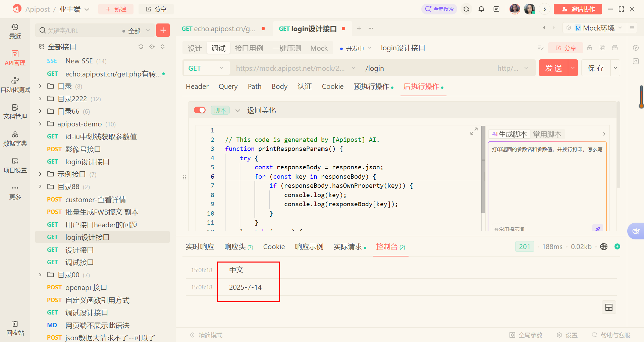This screenshot has width=644, height=342.
Task: Toggle the 返回美化 script switch off
Action: (x=200, y=110)
